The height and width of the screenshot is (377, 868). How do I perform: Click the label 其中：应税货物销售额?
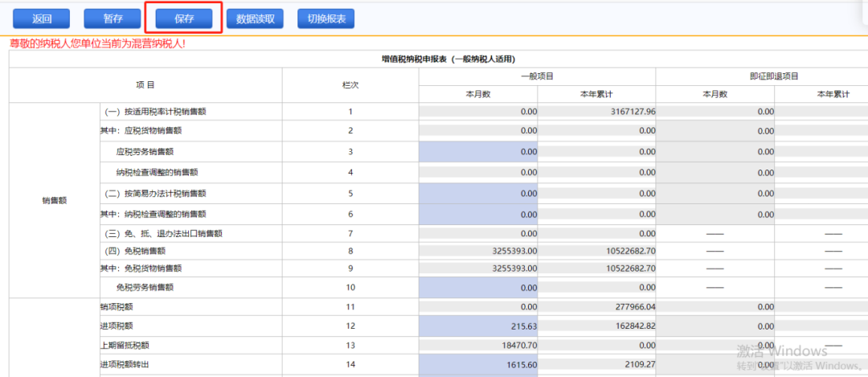pyautogui.click(x=141, y=131)
